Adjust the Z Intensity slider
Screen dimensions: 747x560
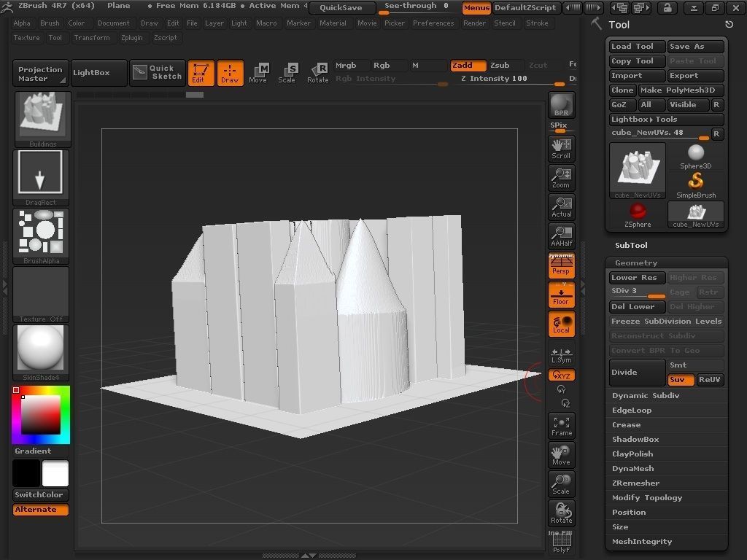tap(511, 80)
